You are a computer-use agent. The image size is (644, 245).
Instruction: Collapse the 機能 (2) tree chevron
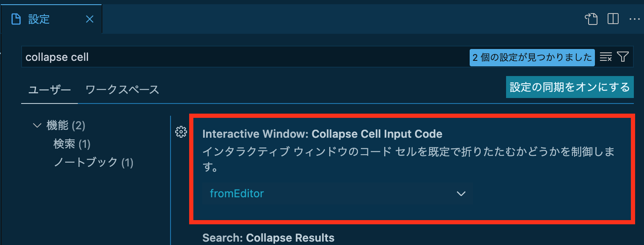tap(37, 125)
